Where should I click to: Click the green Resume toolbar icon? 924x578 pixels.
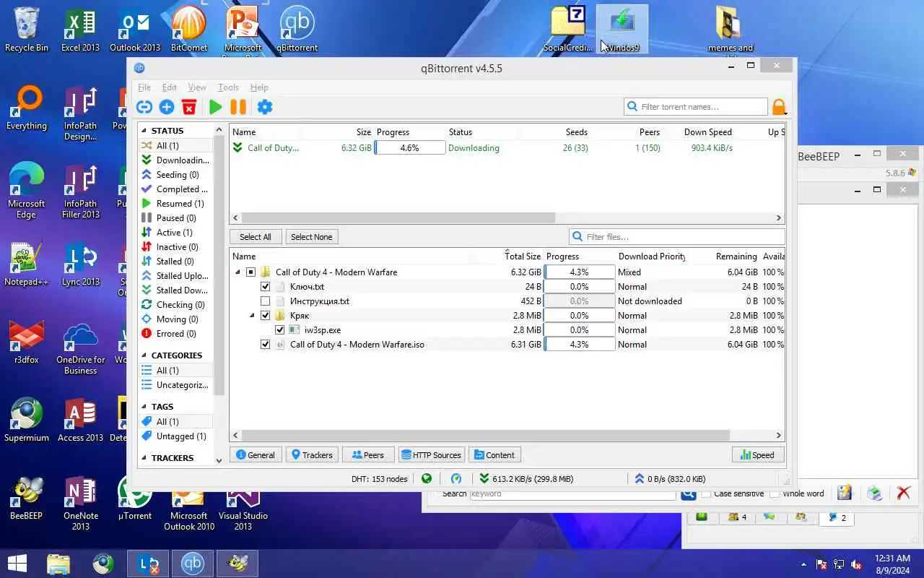point(215,107)
